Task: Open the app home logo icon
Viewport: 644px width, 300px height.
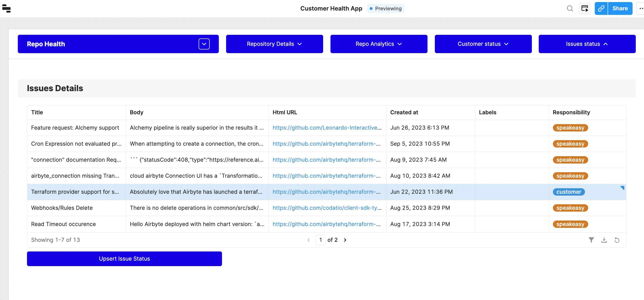Action: pyautogui.click(x=6, y=8)
